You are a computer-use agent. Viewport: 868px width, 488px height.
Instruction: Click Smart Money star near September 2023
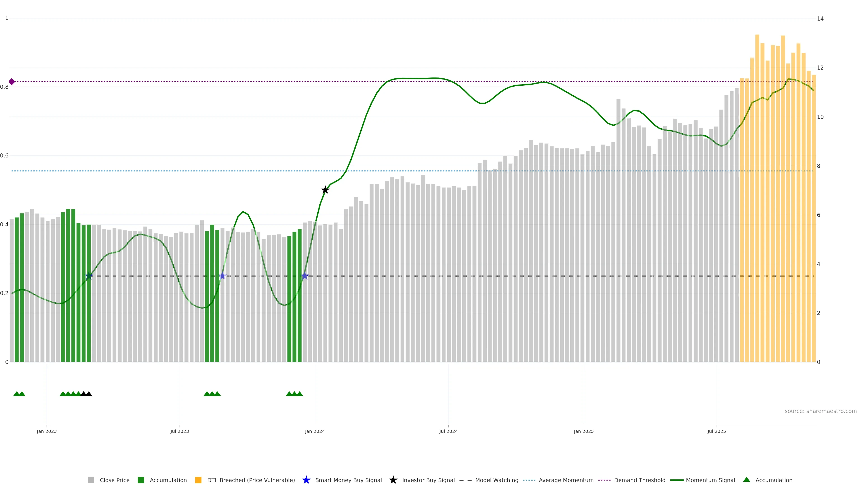pos(222,276)
